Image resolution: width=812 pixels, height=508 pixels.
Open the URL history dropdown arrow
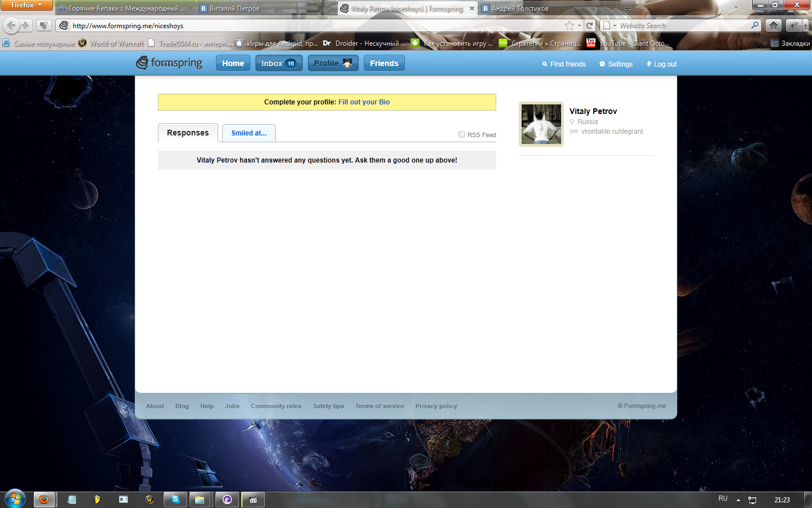click(x=579, y=25)
